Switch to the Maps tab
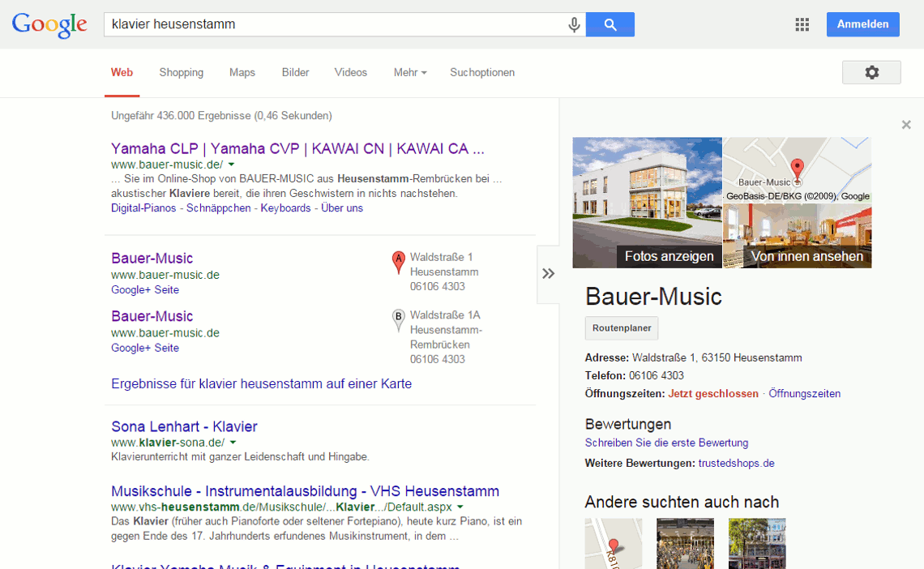 coord(242,72)
